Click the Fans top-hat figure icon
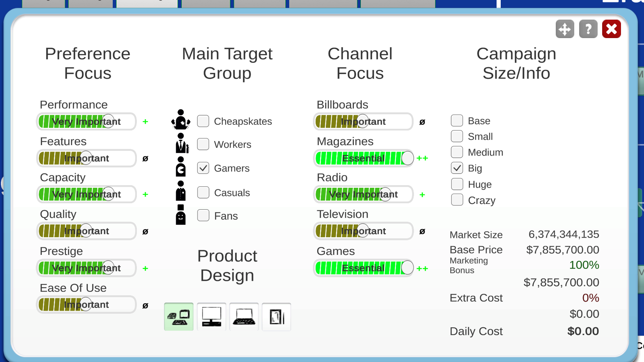644x362 pixels. [181, 215]
